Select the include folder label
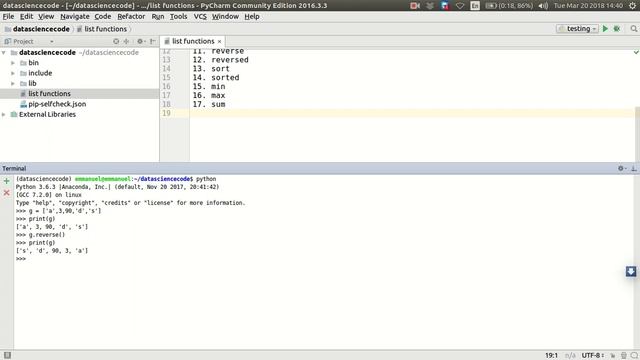The width and height of the screenshot is (640, 360). tap(40, 73)
